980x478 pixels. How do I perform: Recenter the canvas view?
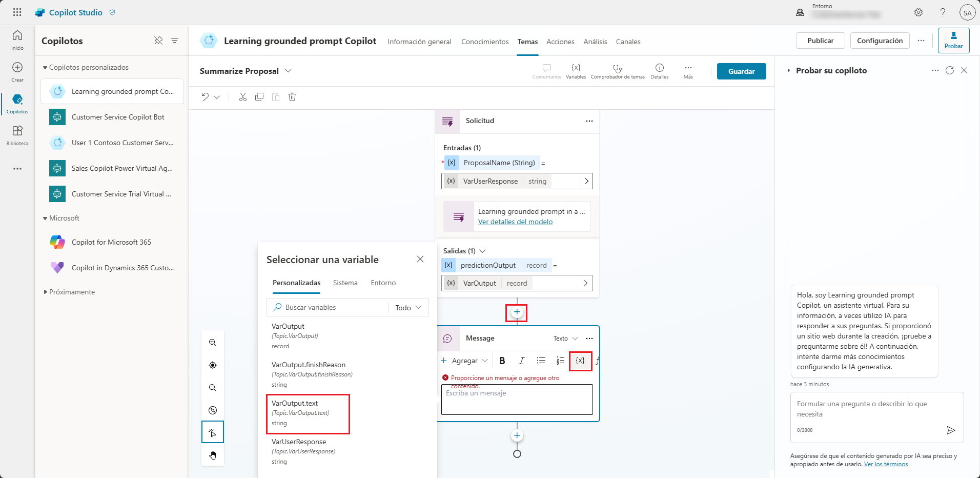click(213, 365)
